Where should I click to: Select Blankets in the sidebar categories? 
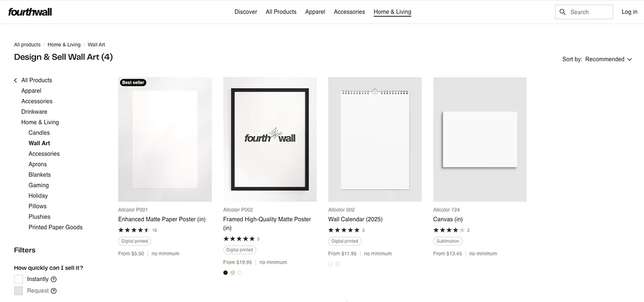click(x=40, y=175)
